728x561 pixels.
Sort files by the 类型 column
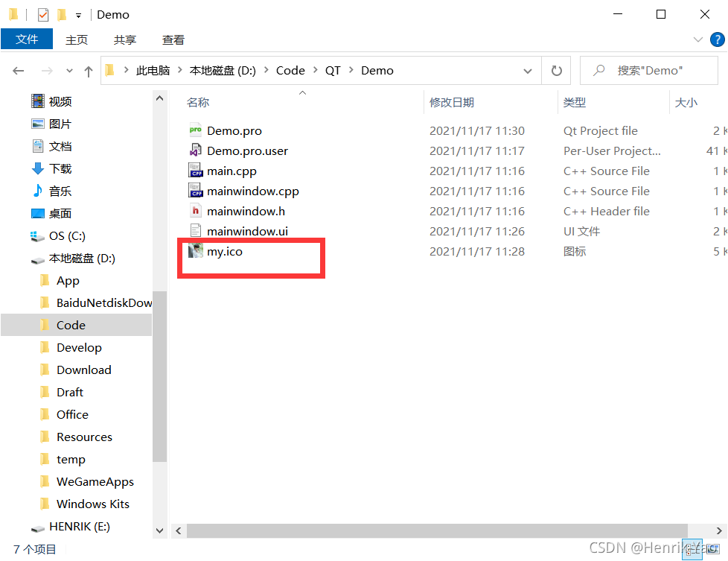click(x=575, y=102)
